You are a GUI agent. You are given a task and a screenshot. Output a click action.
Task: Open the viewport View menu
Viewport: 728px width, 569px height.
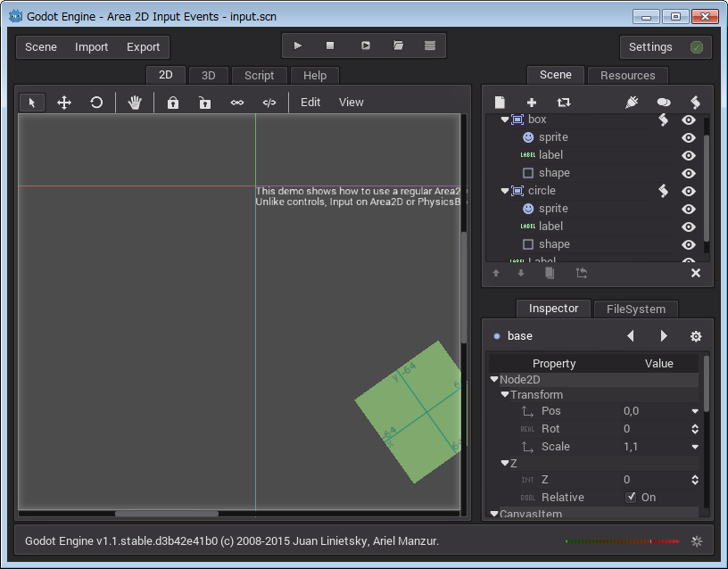pyautogui.click(x=351, y=102)
